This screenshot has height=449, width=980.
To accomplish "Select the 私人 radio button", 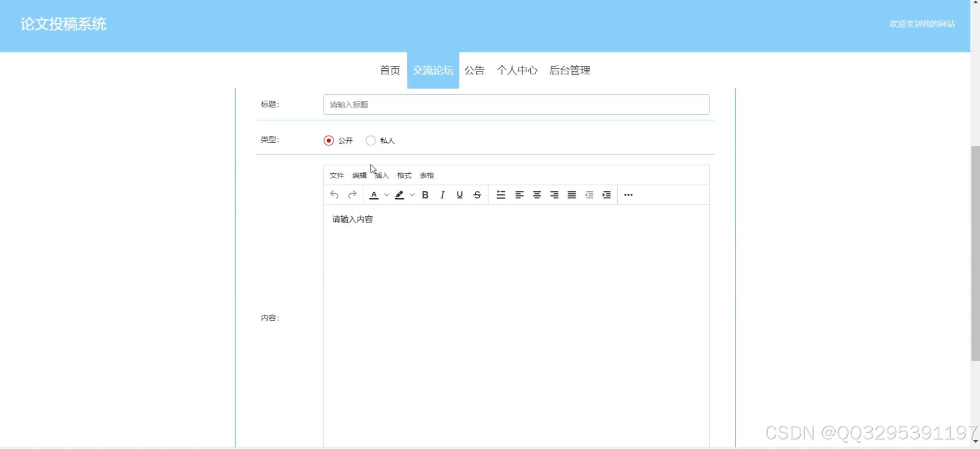I will [x=370, y=141].
